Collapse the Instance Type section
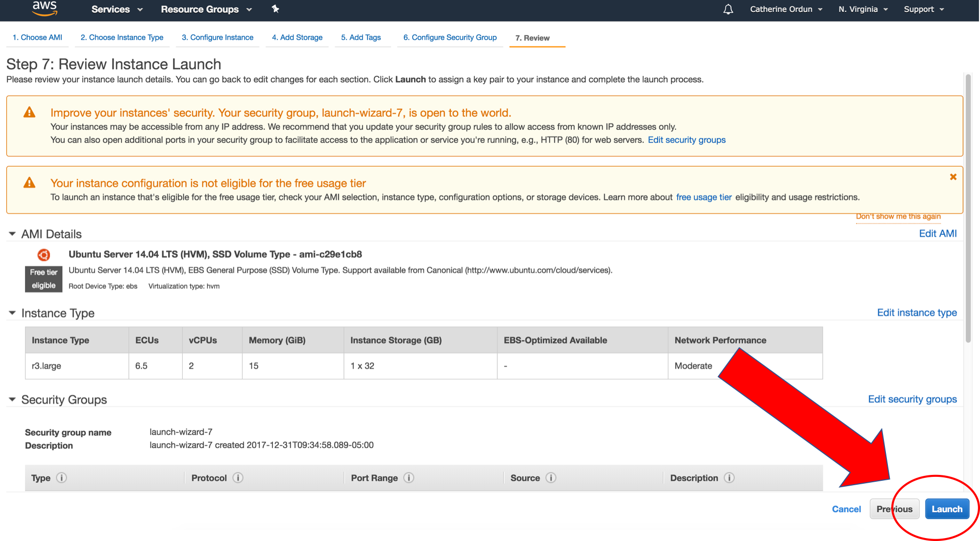This screenshot has width=980, height=541. pyautogui.click(x=12, y=313)
